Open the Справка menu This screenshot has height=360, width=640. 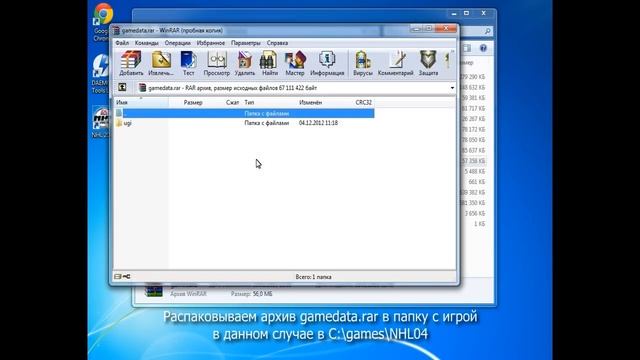tap(277, 43)
